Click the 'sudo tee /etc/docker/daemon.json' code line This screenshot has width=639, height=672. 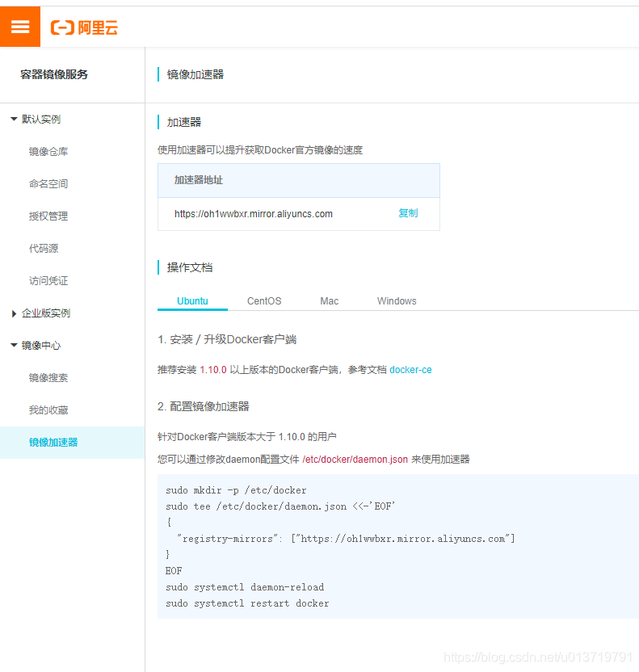(280, 506)
